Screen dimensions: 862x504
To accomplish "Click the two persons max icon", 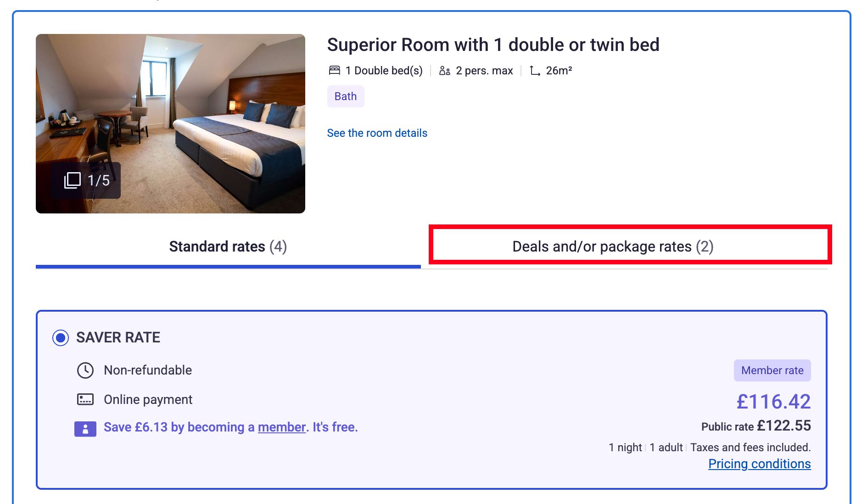I will (x=444, y=71).
